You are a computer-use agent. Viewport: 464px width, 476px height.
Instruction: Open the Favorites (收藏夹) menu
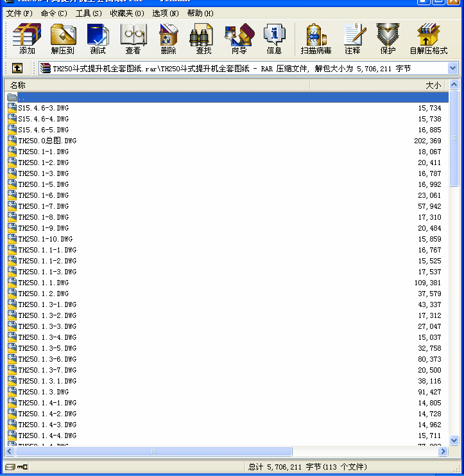(x=127, y=13)
